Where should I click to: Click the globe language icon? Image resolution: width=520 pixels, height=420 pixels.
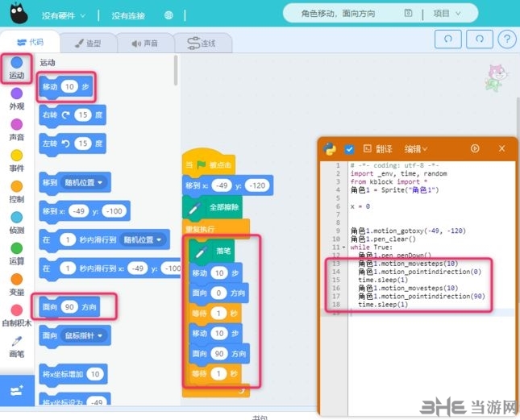tap(168, 15)
